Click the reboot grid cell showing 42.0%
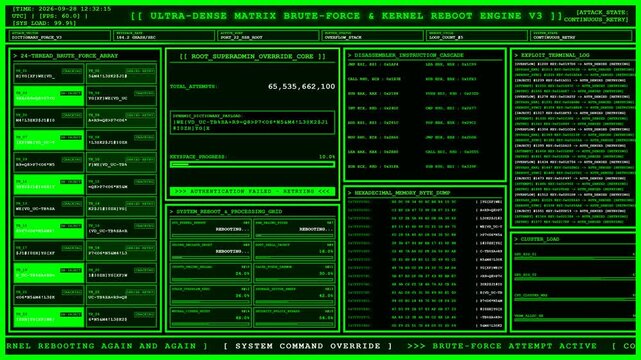This screenshot has width=641, height=360. click(294, 295)
